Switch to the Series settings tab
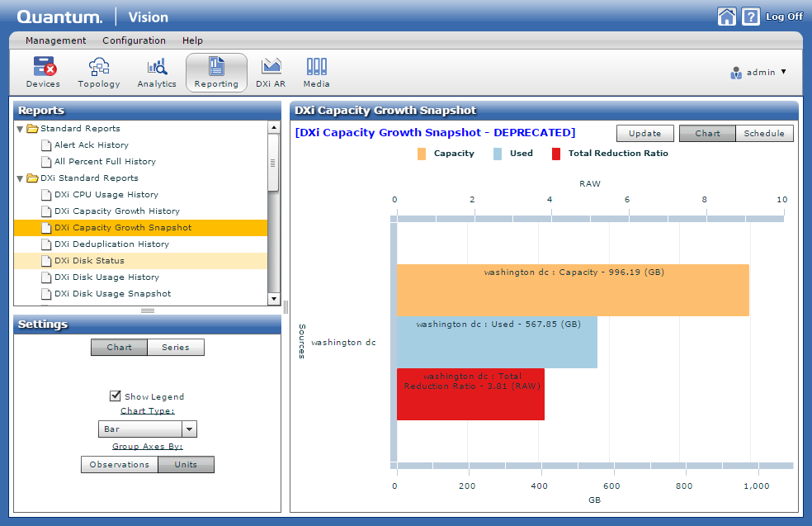 (176, 347)
